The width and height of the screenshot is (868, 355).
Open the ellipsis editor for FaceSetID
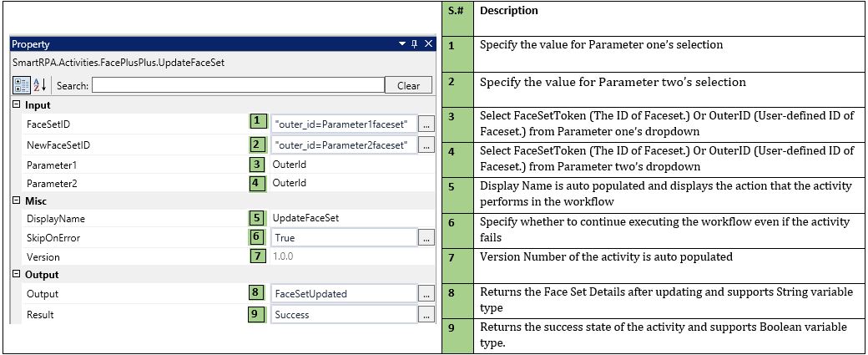point(426,124)
